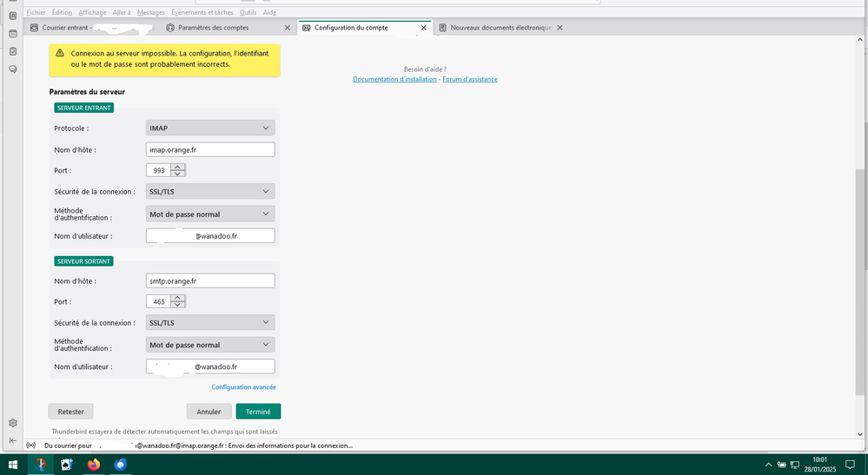This screenshot has width=868, height=475.
Task: Open Windows Start menu
Action: (x=13, y=465)
